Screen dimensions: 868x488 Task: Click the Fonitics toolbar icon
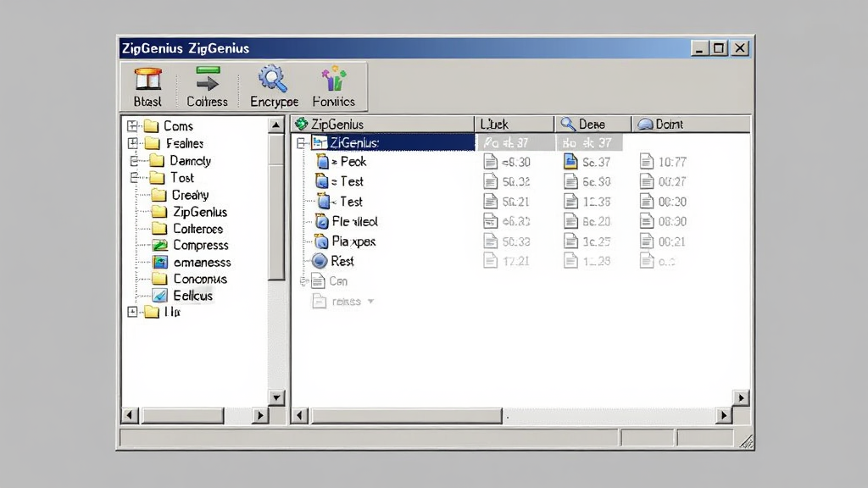click(334, 79)
